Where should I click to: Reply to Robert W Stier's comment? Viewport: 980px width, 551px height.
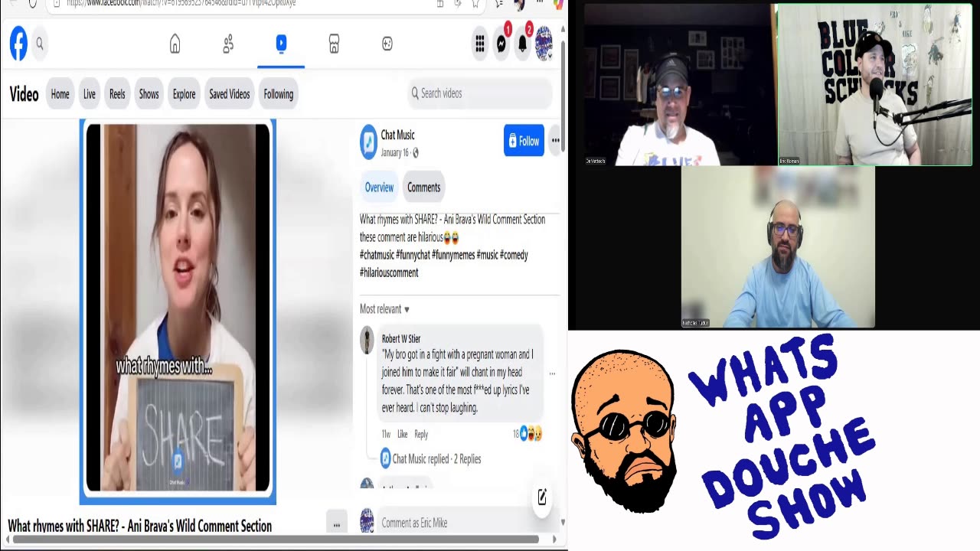click(x=421, y=434)
